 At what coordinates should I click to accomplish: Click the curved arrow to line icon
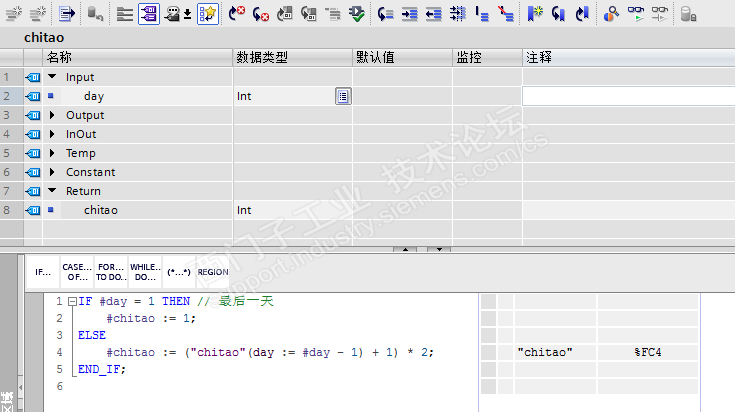tap(385, 14)
